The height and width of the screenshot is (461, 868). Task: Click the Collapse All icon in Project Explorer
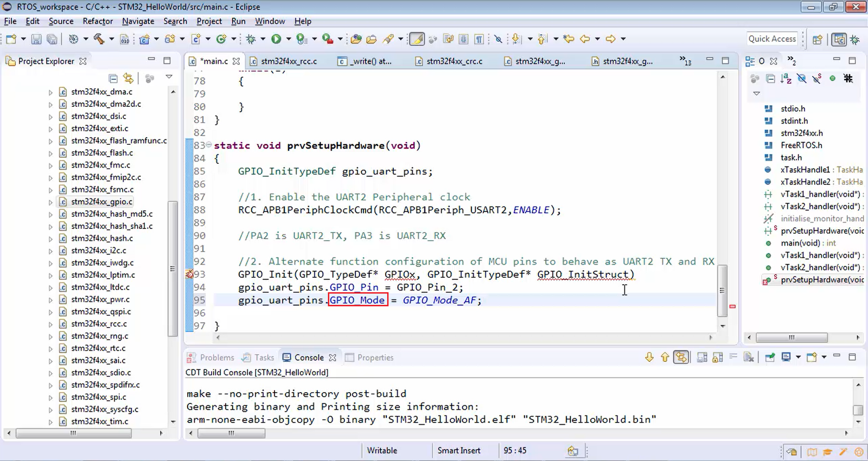tap(113, 78)
